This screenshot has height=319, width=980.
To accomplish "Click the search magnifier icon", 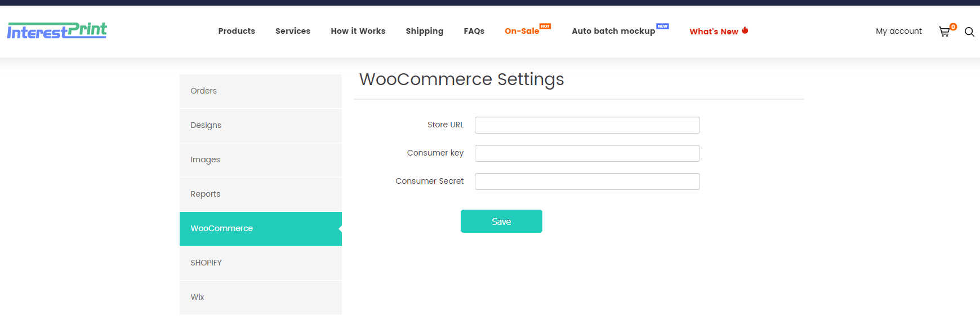I will click(x=969, y=32).
